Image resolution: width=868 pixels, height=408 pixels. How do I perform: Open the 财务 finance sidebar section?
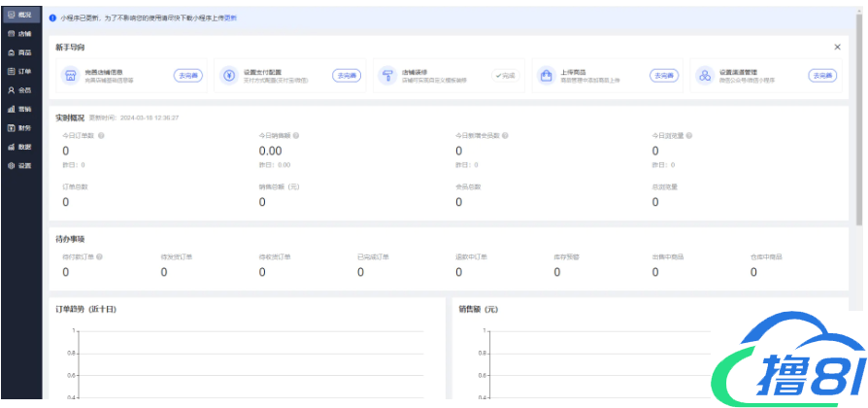click(19, 127)
